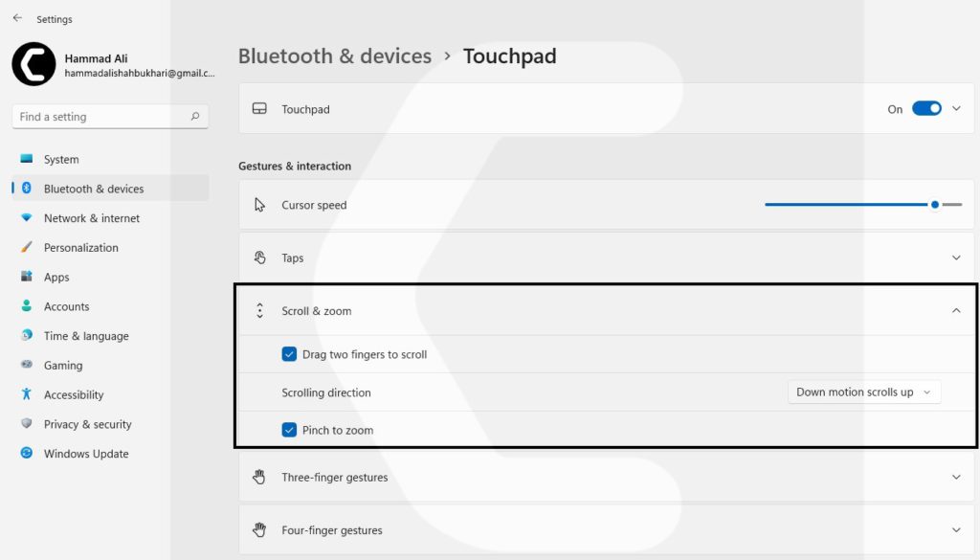Click the Personalization paintbrush icon

coord(27,247)
